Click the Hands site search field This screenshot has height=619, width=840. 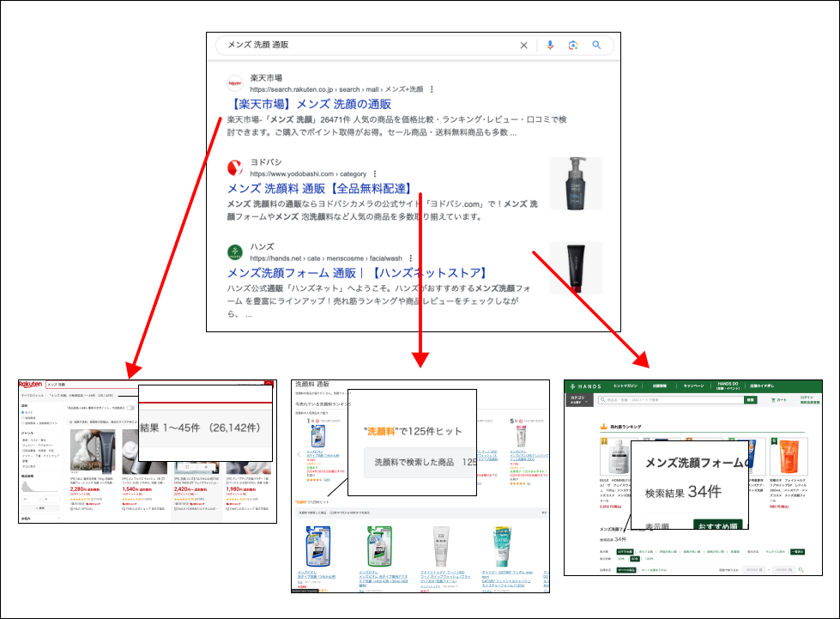[x=669, y=399]
